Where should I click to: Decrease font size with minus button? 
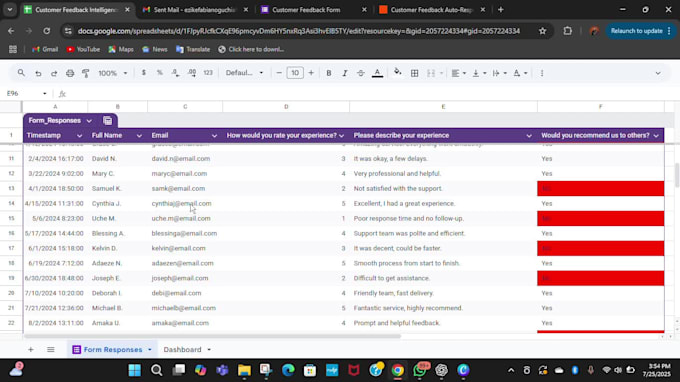coord(279,73)
